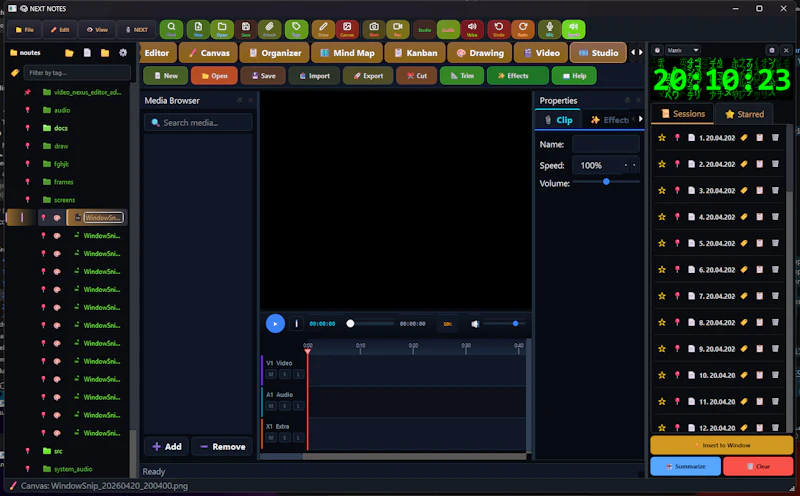Click the clipboard icon on session 3
The width and height of the screenshot is (800, 496).
click(x=760, y=190)
